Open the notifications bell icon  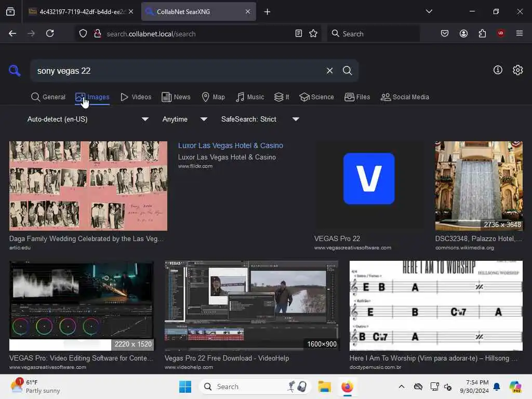click(x=497, y=387)
